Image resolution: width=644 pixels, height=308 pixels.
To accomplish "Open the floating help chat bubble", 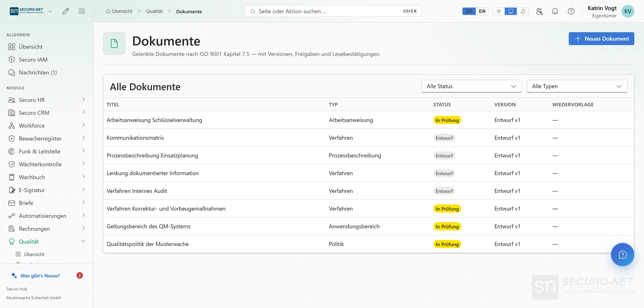I will 622,254.
